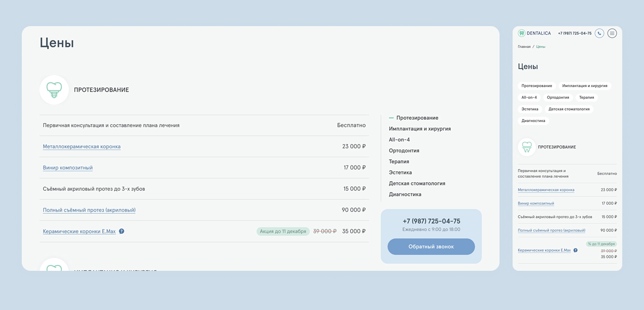The image size is (644, 310).
Task: Select Детская стоматология in desktop sidebar
Action: point(417,183)
